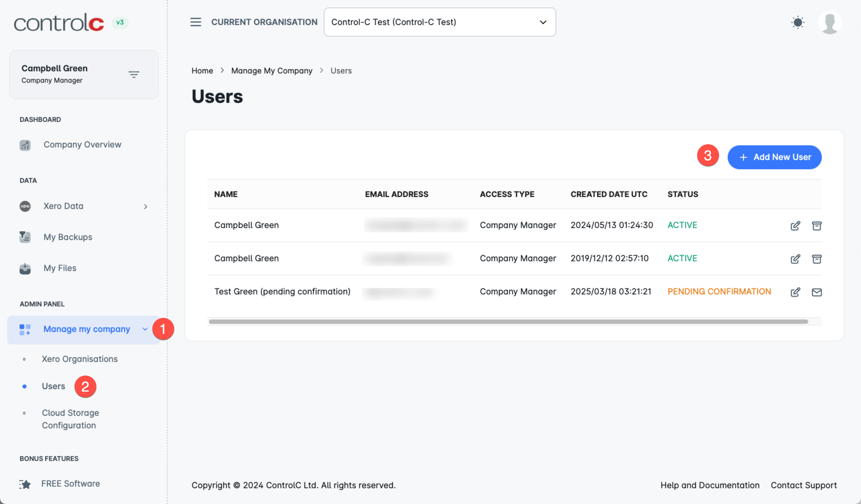Screen dimensions: 861x504
Task: Click the EMAIL ADDRESS column header
Action: pos(396,194)
